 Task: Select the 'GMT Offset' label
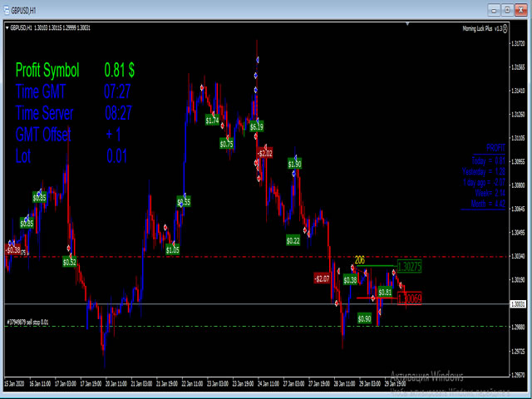[x=43, y=135]
